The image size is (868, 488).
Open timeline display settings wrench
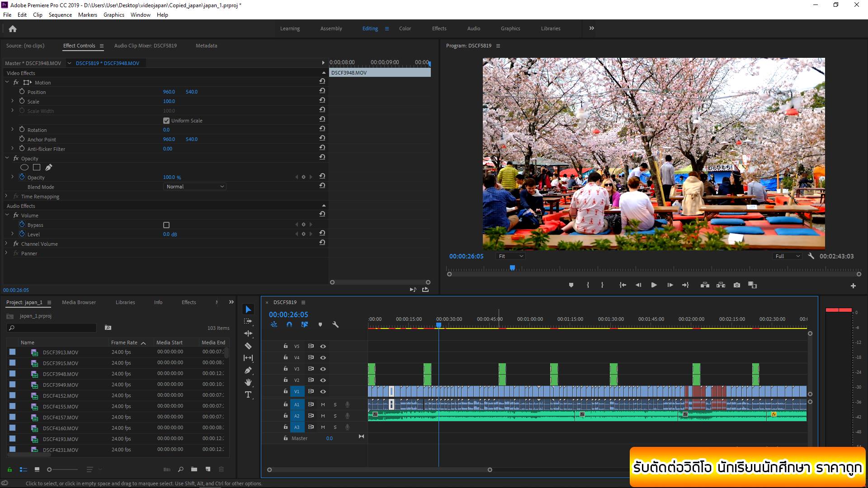point(335,324)
